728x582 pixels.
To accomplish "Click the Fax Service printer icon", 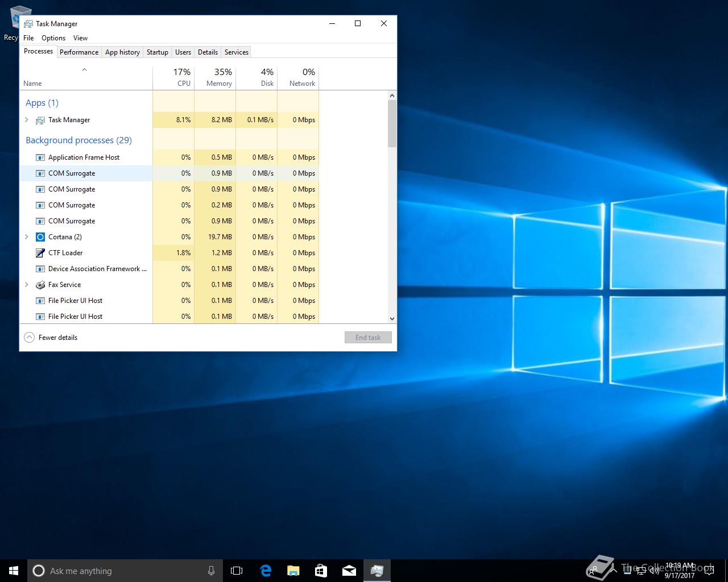I will [x=40, y=285].
